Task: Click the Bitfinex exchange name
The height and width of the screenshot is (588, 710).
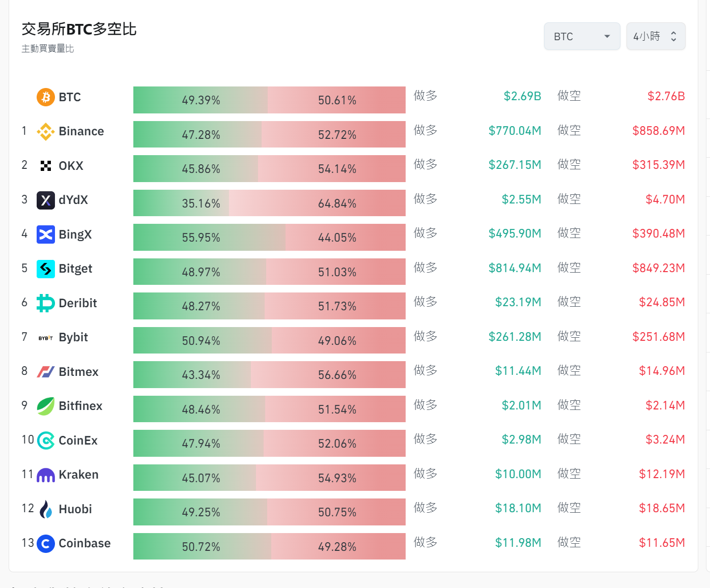Action: click(80, 406)
